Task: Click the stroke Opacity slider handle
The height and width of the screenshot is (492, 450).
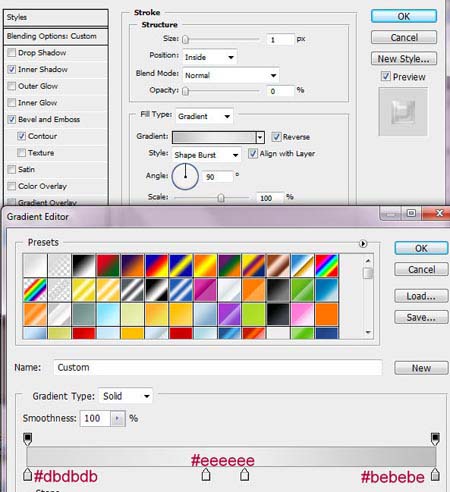Action: 186,91
